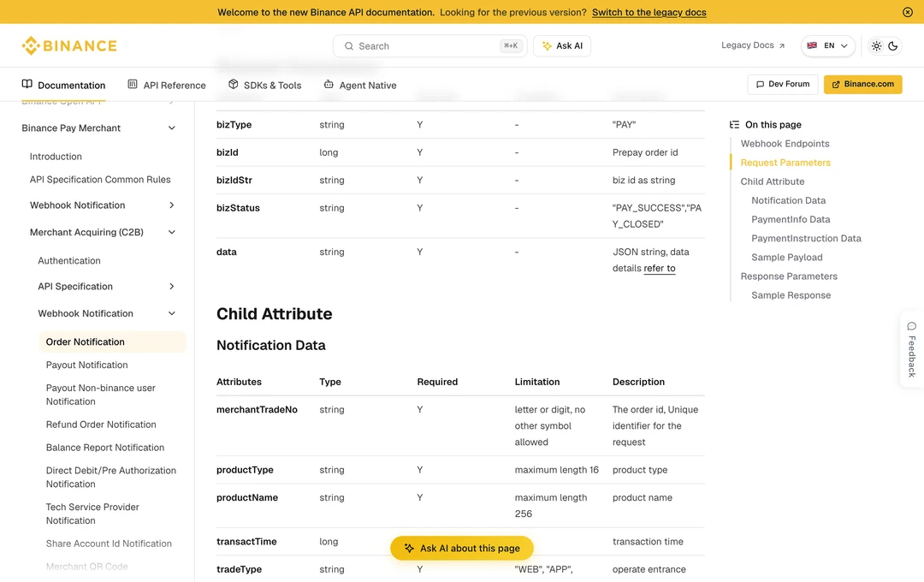Click the productName attribute cell
The width and height of the screenshot is (924, 582).
pos(247,497)
